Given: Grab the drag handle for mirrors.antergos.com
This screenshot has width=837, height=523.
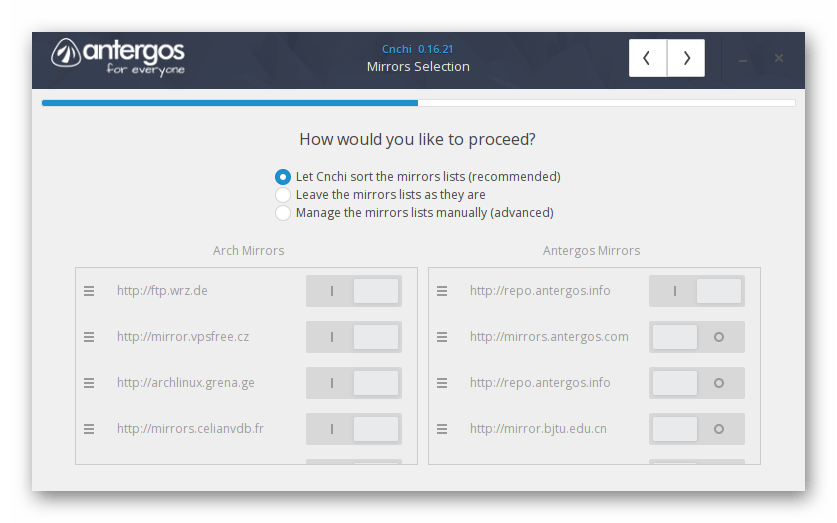Looking at the screenshot, I should point(442,337).
